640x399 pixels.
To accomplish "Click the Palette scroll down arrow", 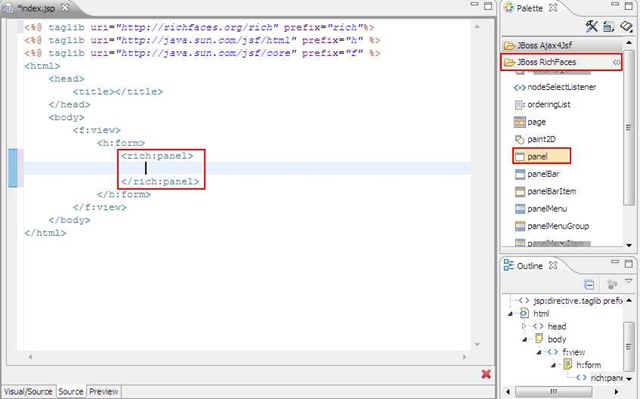I will (x=629, y=245).
